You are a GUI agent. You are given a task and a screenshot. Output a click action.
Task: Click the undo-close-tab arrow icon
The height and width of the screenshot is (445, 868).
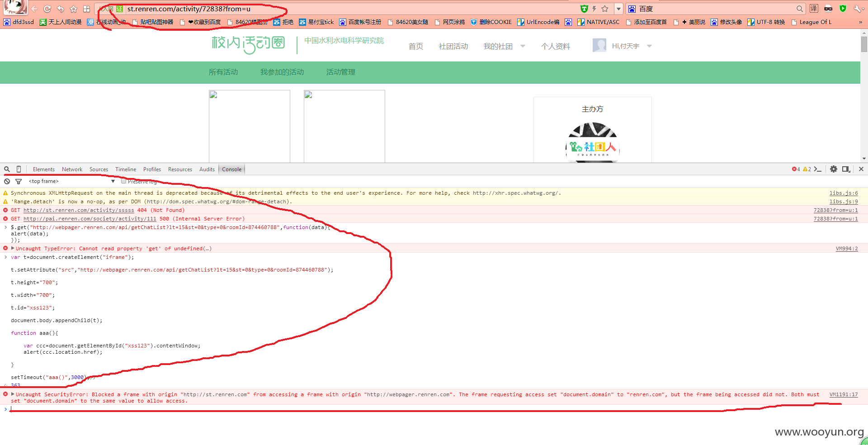(x=60, y=9)
